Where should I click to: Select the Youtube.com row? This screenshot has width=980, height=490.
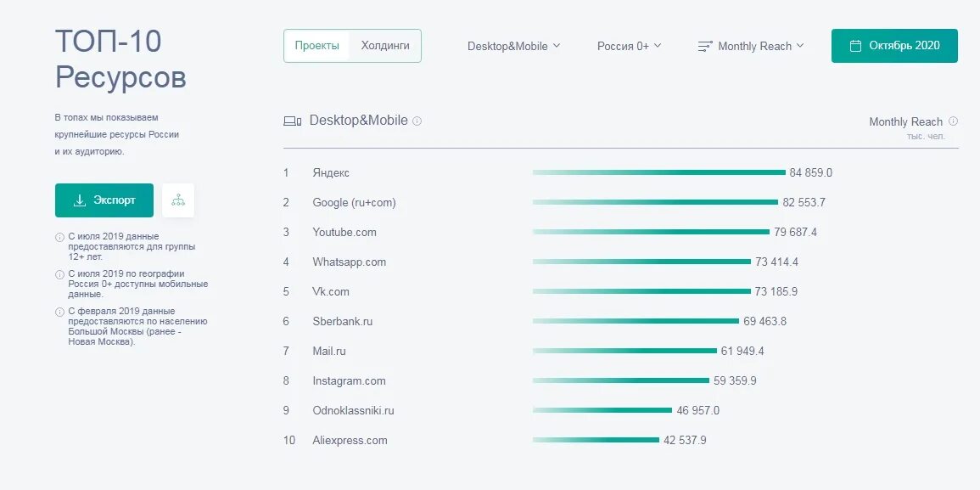pos(620,232)
